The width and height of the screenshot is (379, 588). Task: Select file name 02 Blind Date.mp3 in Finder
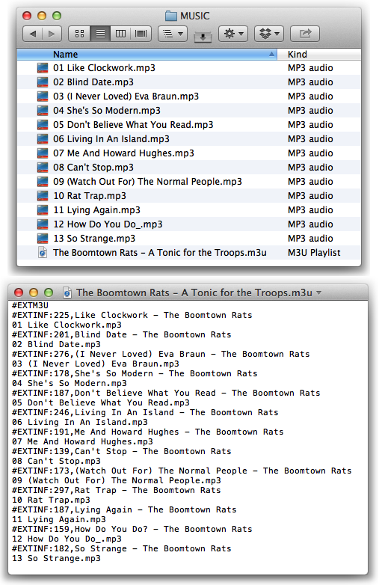click(x=93, y=82)
